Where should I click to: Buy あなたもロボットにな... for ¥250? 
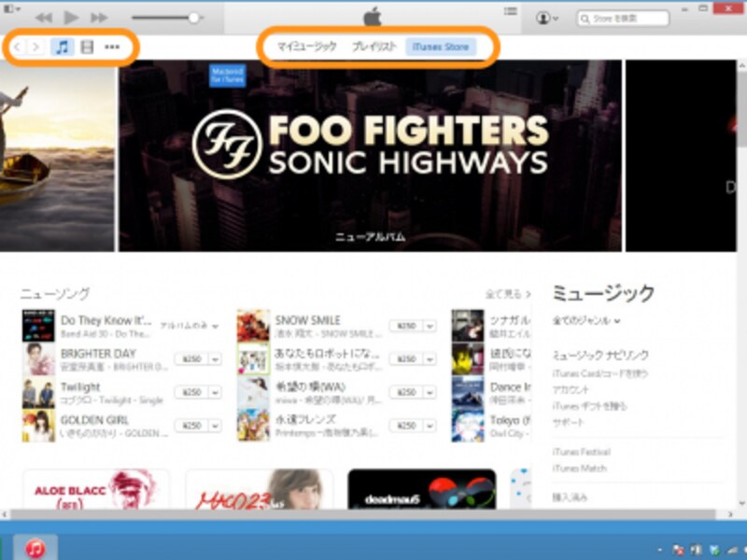[406, 358]
